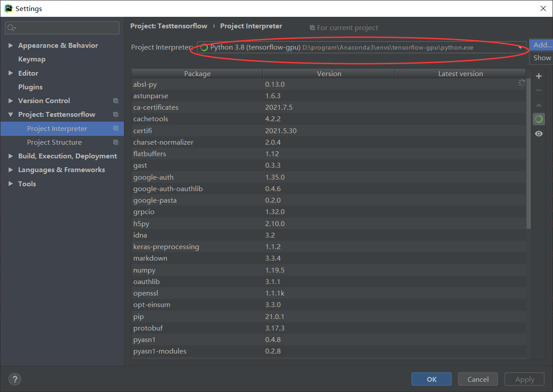Choose Add... from interpreter popup menu
Image resolution: width=553 pixels, height=392 pixels.
click(x=541, y=45)
